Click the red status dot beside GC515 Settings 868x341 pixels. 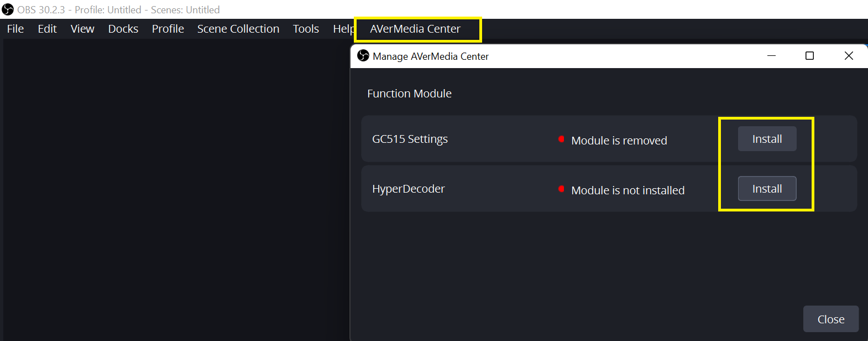coord(561,139)
